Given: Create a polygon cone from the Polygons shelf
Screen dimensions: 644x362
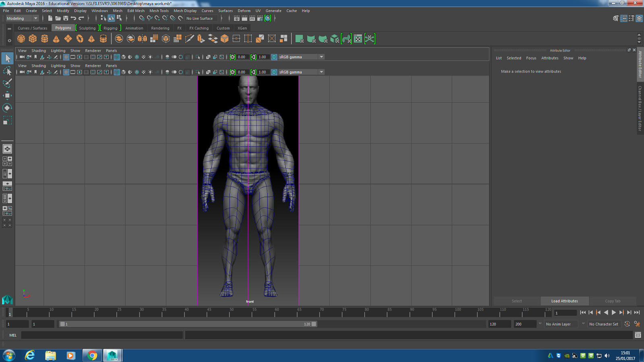Looking at the screenshot, I should 56,38.
